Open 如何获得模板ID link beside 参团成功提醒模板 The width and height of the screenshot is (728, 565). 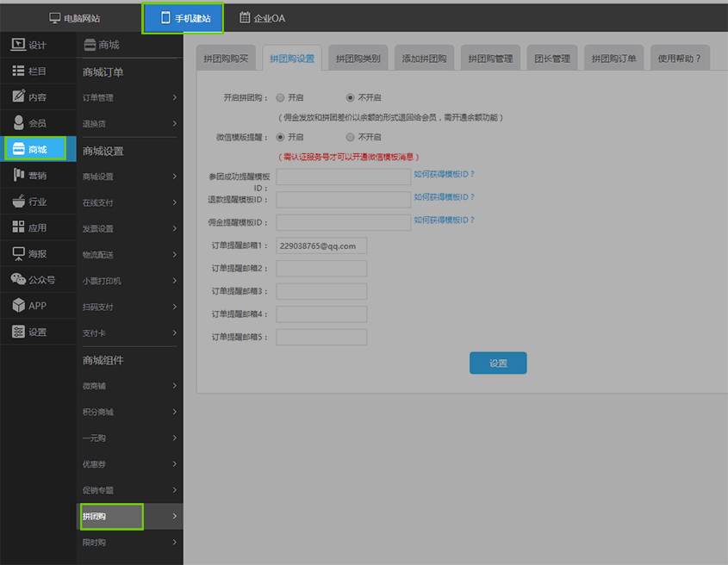[444, 174]
